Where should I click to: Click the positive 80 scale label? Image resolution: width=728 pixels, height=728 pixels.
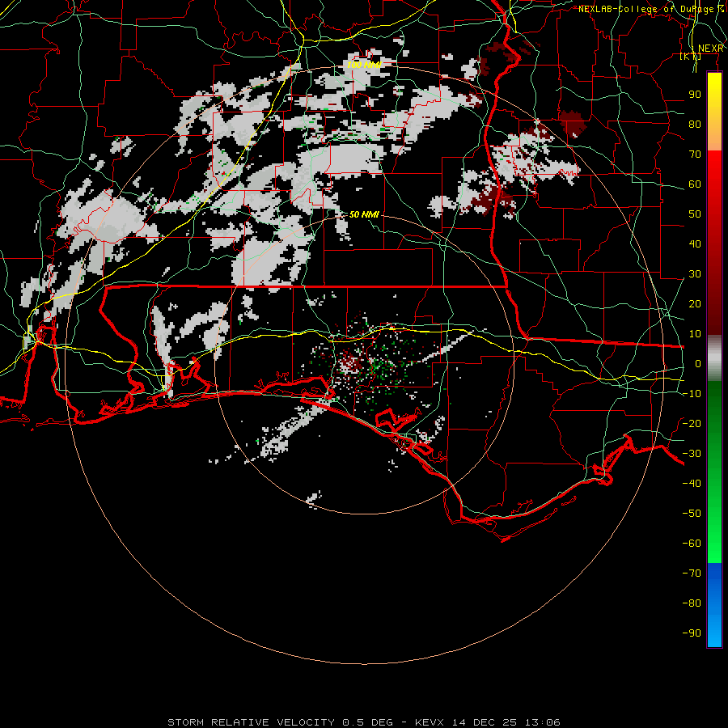pos(695,124)
